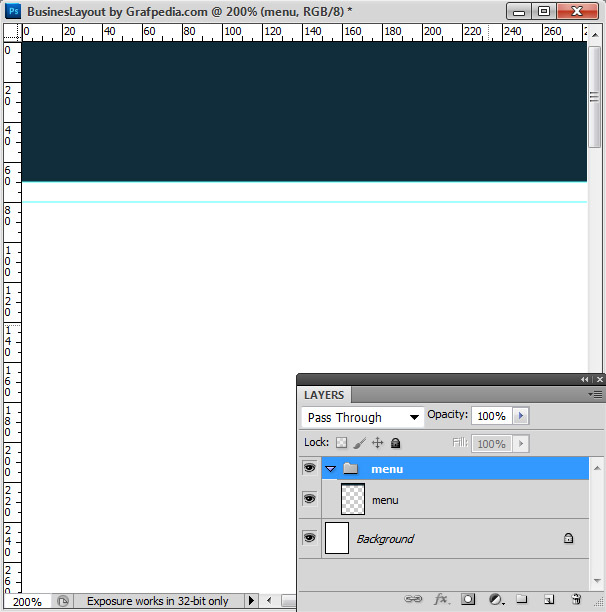Delete layer with trash icon
The width and height of the screenshot is (606, 612).
tap(576, 599)
